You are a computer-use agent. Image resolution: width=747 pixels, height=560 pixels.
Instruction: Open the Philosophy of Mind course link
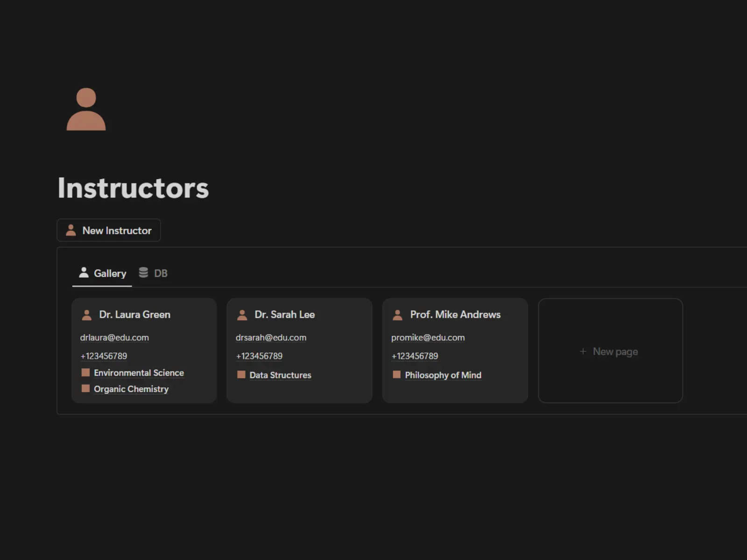click(443, 375)
